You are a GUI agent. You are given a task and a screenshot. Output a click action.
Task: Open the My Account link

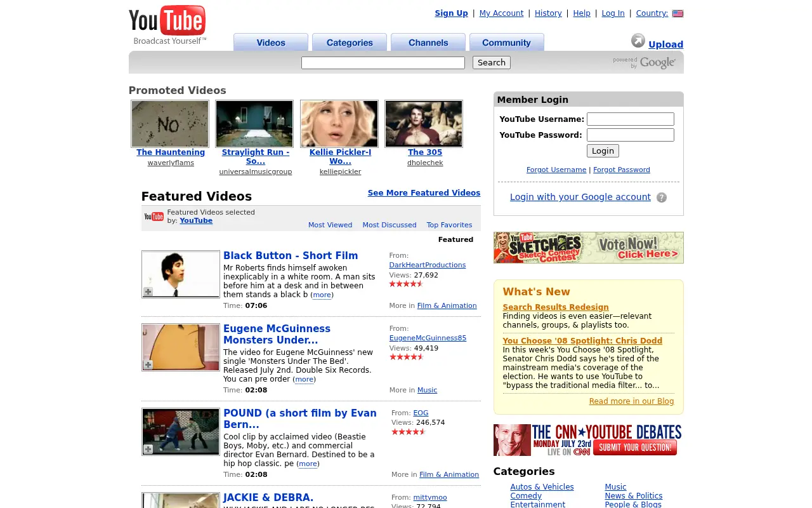point(501,13)
